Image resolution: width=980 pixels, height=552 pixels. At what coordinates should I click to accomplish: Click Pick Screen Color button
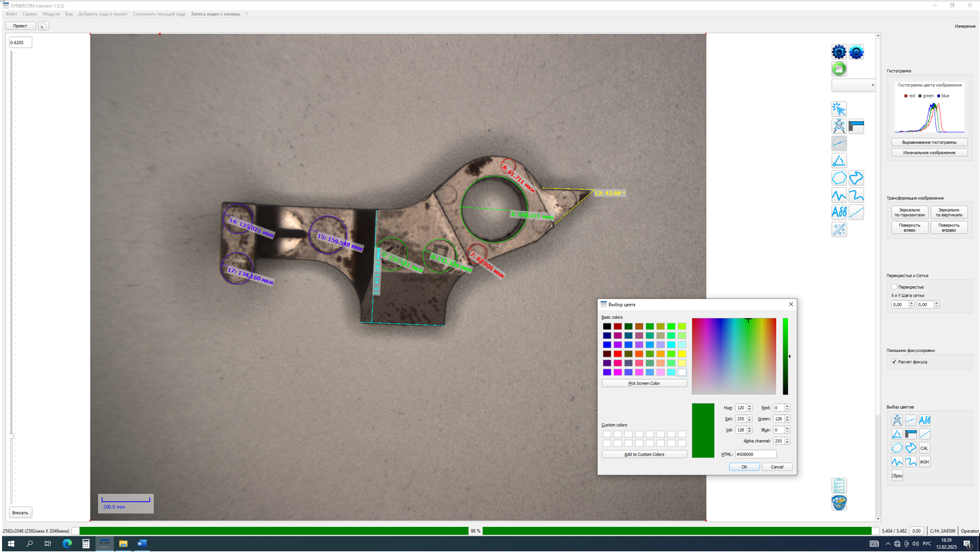(x=644, y=383)
